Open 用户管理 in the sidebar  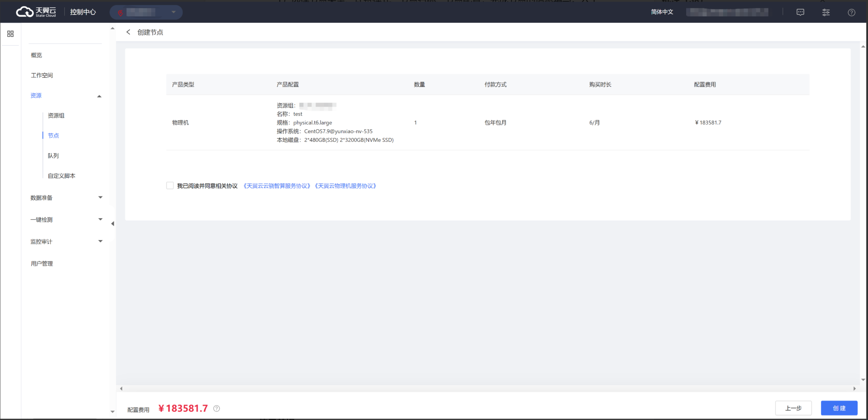tap(42, 264)
